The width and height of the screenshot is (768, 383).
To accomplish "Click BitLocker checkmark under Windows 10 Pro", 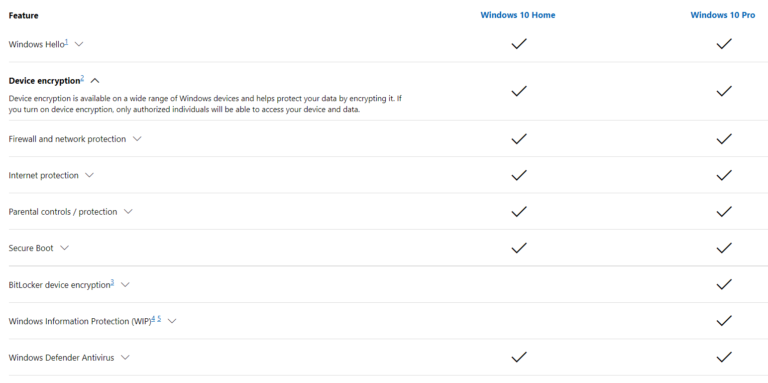I will tap(724, 285).
